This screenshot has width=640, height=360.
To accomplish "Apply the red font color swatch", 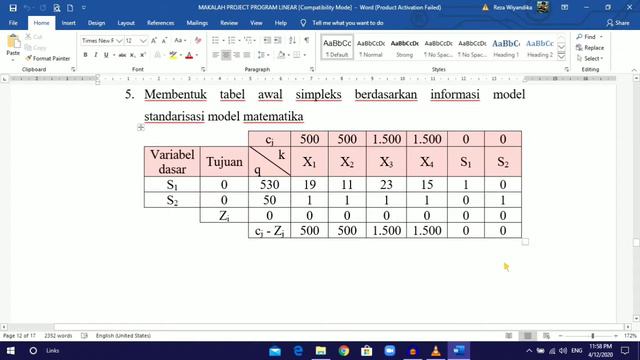I will tap(189, 55).
